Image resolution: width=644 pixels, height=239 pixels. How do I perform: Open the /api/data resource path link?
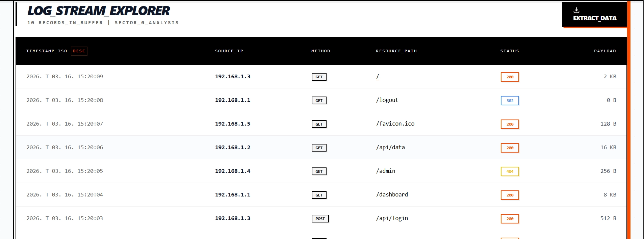point(390,148)
